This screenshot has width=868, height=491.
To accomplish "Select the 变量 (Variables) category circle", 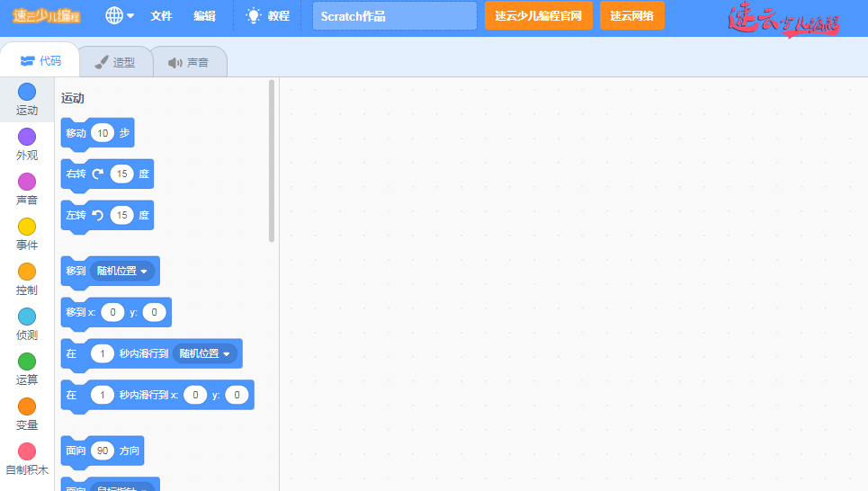I will click(27, 406).
